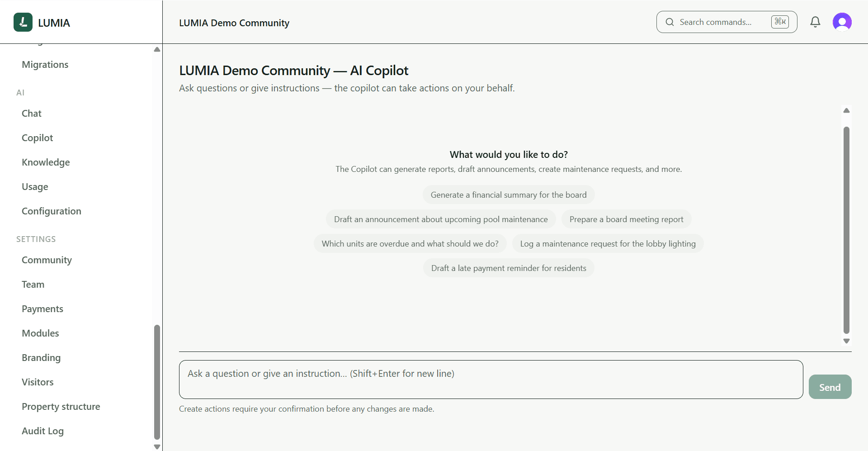The width and height of the screenshot is (868, 451).
Task: Open Migrations in the sidebar
Action: coord(45,65)
